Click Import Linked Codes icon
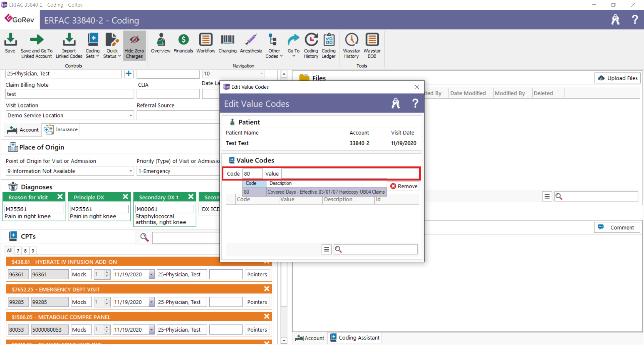 point(69,46)
